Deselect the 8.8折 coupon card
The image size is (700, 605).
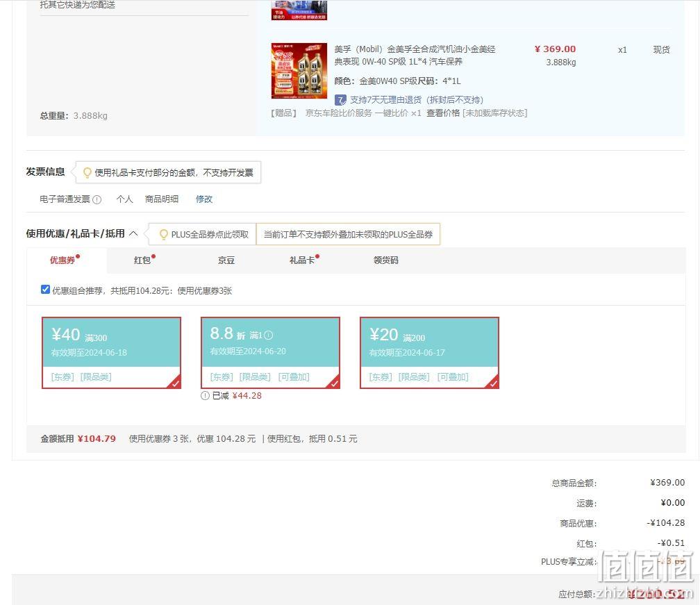[x=271, y=353]
